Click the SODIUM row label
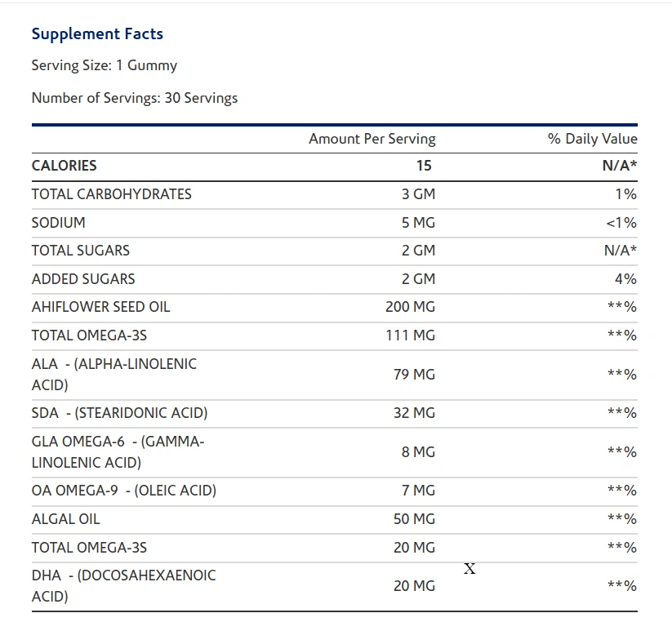 click(x=58, y=223)
